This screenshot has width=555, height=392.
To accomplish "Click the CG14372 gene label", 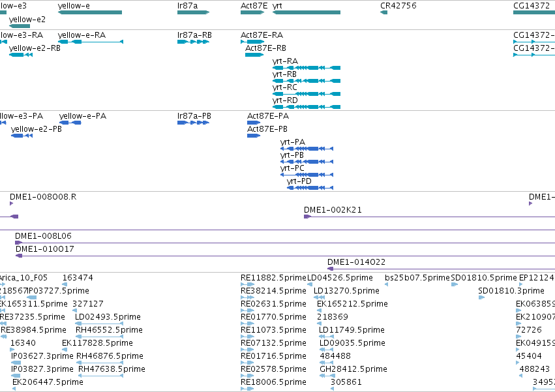I will click(x=532, y=6).
